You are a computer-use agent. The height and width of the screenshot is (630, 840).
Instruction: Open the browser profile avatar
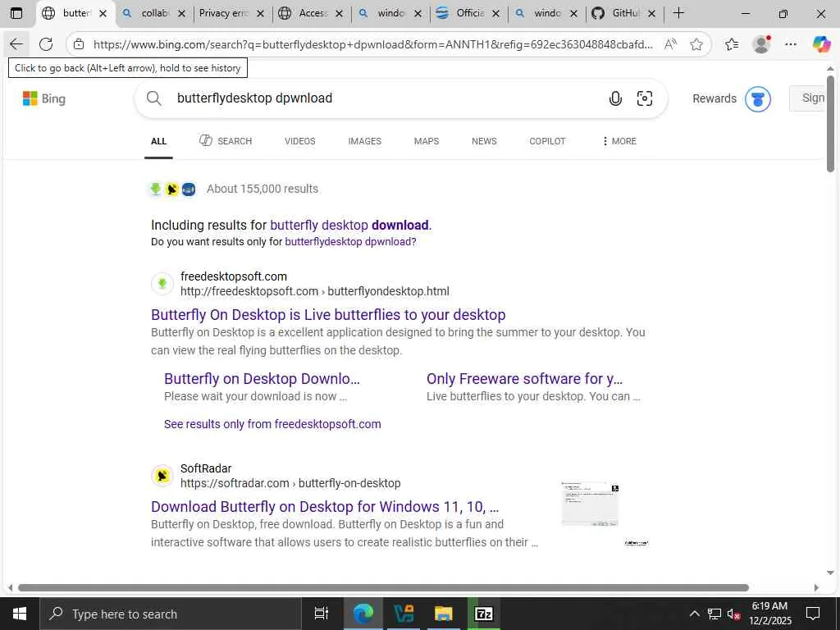pos(761,44)
